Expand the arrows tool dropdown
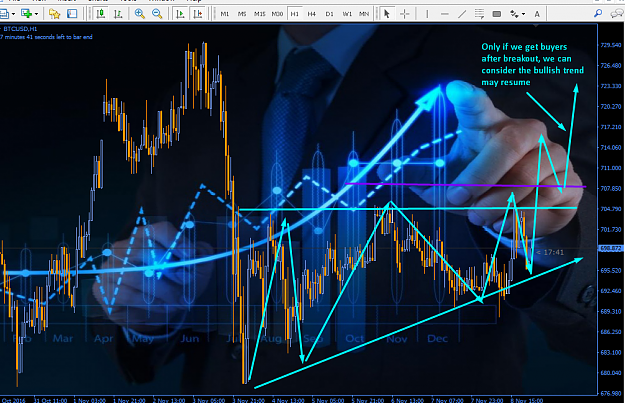This screenshot has height=403, width=625. (x=523, y=14)
